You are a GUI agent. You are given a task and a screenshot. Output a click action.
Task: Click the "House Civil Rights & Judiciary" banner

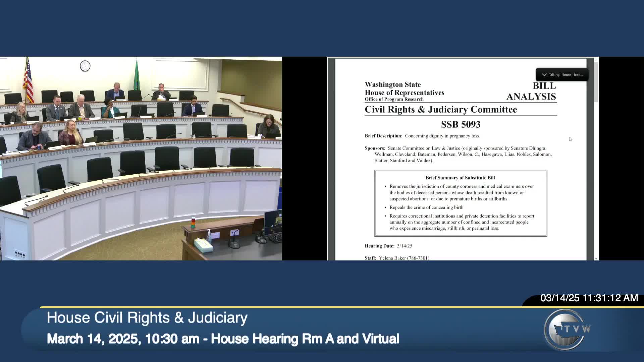[x=147, y=317]
